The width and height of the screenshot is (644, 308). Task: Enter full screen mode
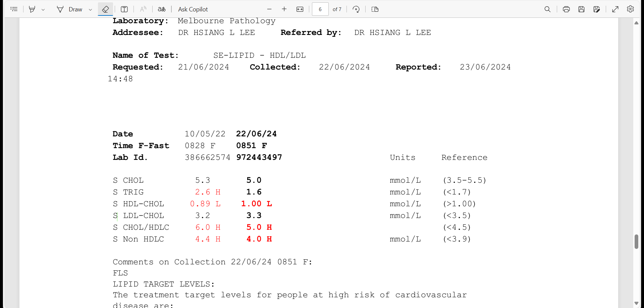[x=615, y=9]
